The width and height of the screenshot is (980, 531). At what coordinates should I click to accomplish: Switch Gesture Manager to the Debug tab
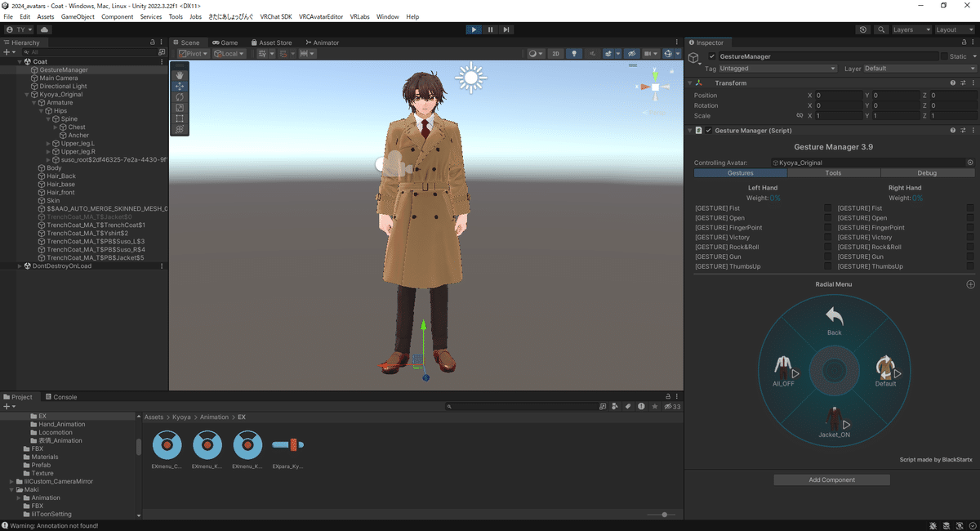929,172
